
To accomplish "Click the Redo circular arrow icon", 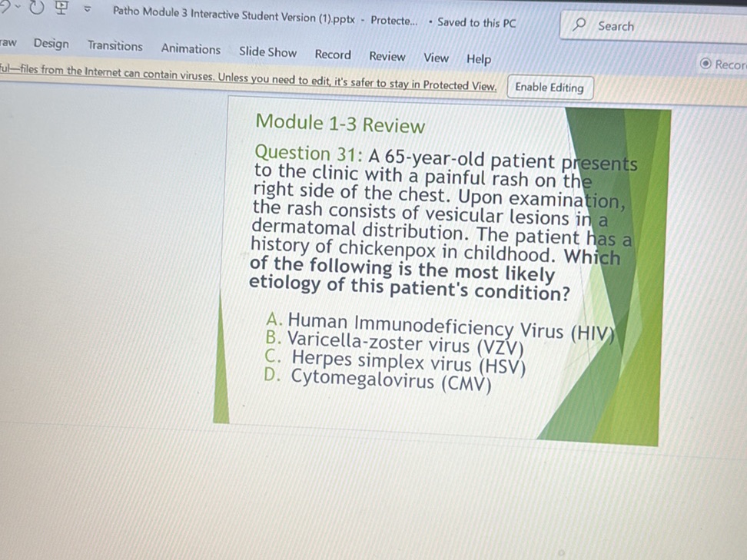I will [x=38, y=8].
